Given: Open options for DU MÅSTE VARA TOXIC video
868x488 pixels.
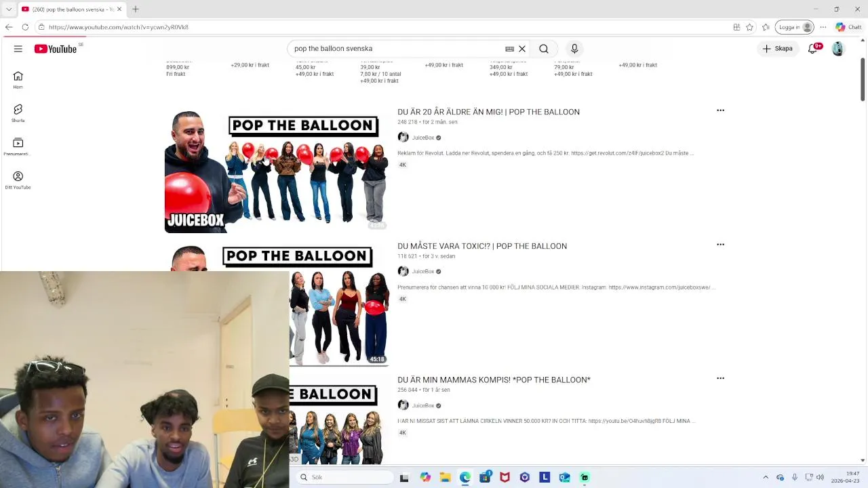Looking at the screenshot, I should [720, 245].
